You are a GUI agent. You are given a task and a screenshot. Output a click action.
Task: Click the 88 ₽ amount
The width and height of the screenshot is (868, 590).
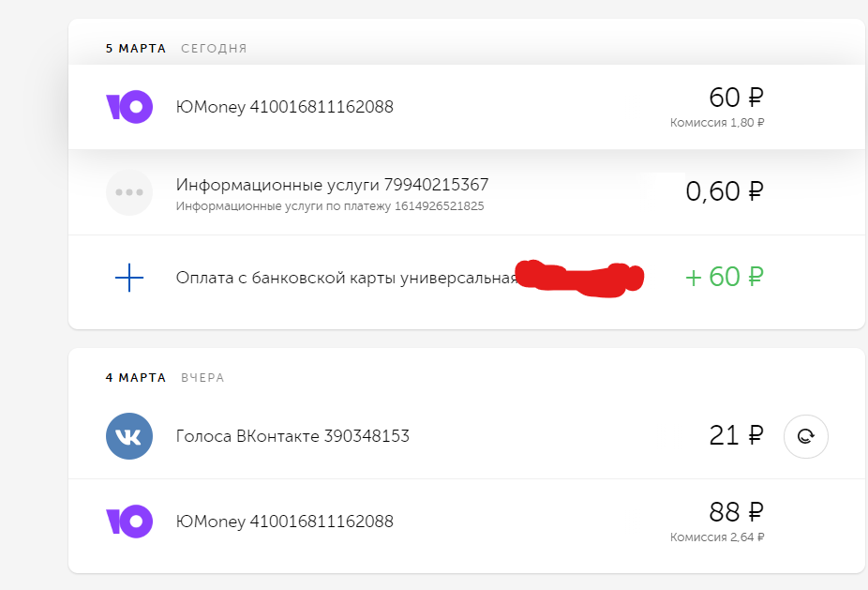coord(736,512)
